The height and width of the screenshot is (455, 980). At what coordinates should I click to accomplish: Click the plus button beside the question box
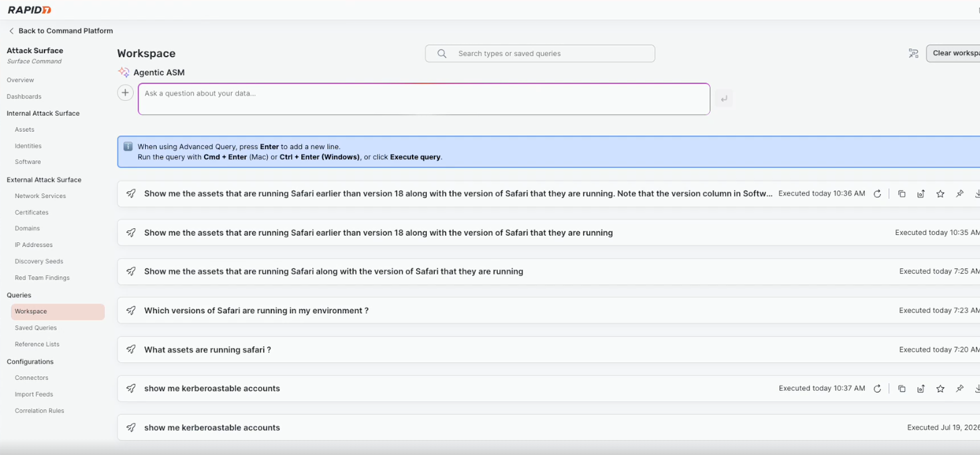point(125,93)
